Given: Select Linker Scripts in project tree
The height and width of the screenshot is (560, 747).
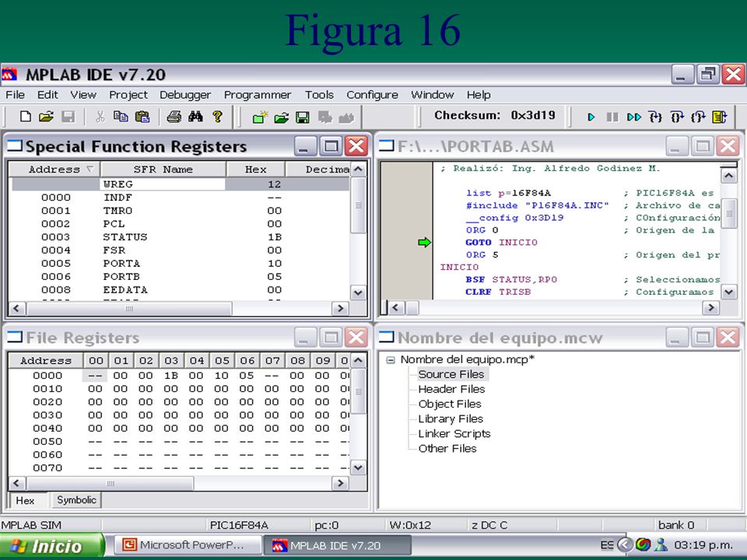Looking at the screenshot, I should [x=454, y=433].
